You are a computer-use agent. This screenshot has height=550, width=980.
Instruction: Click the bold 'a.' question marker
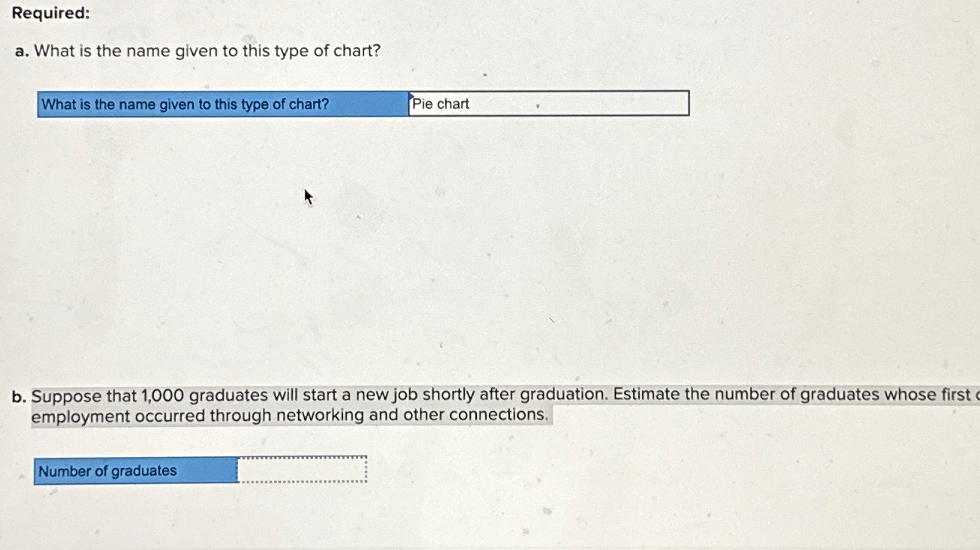click(x=22, y=53)
